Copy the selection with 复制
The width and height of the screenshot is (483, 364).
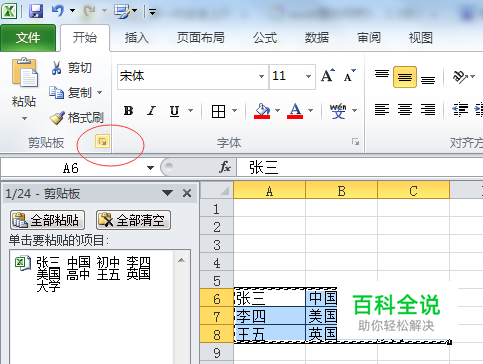[71, 92]
